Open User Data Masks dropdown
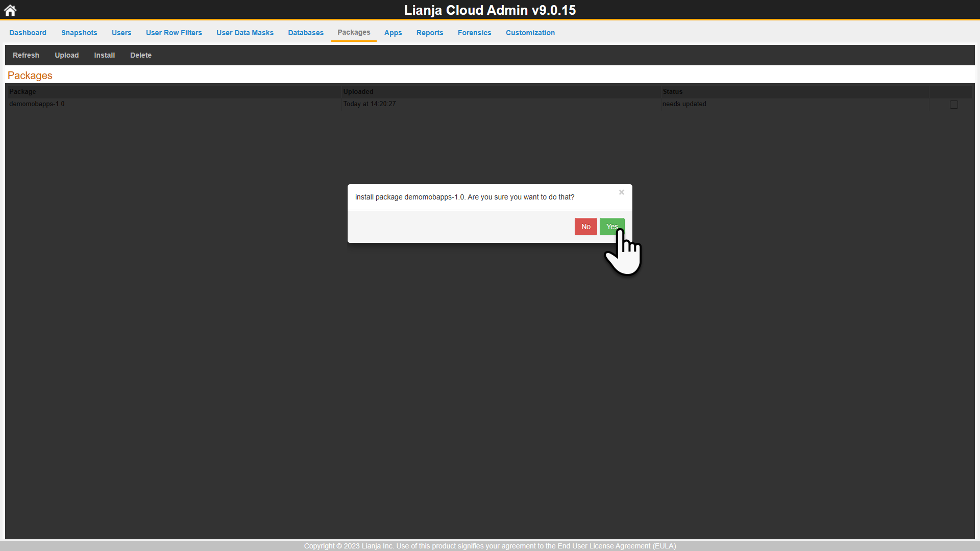The image size is (980, 551). (245, 32)
